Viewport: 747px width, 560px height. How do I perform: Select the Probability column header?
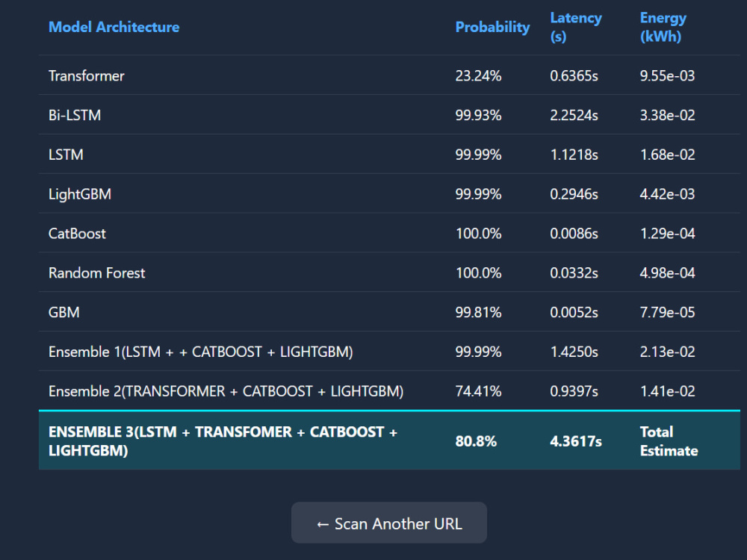[492, 27]
